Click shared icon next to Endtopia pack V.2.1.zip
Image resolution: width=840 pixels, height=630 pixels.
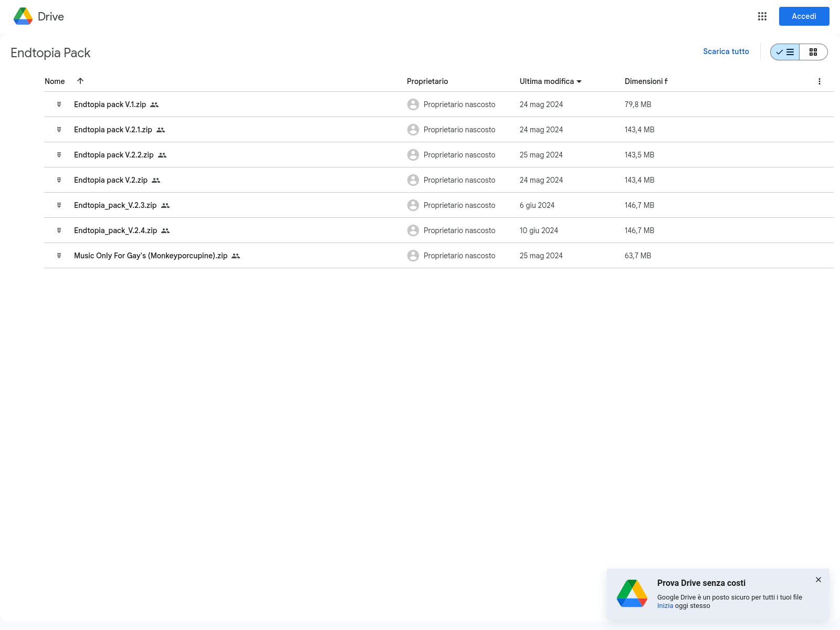point(161,130)
